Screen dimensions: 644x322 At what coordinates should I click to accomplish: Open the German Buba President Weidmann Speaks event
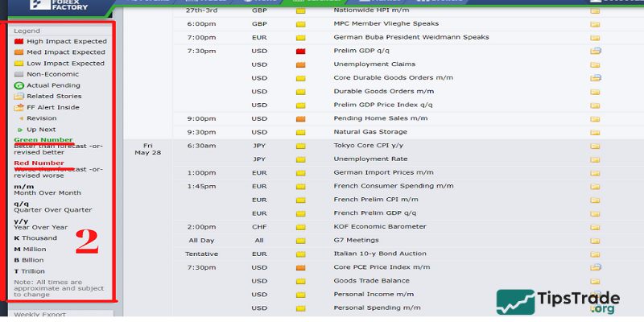(411, 37)
